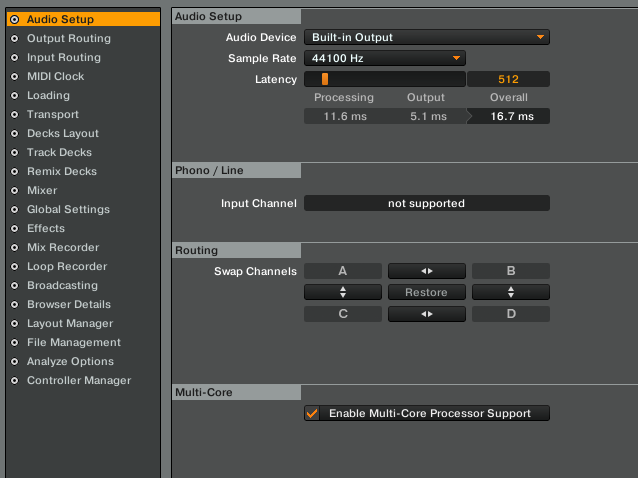Click the Audio Setup bullet icon
Viewport: 638px width, 478px height.
pos(14,19)
